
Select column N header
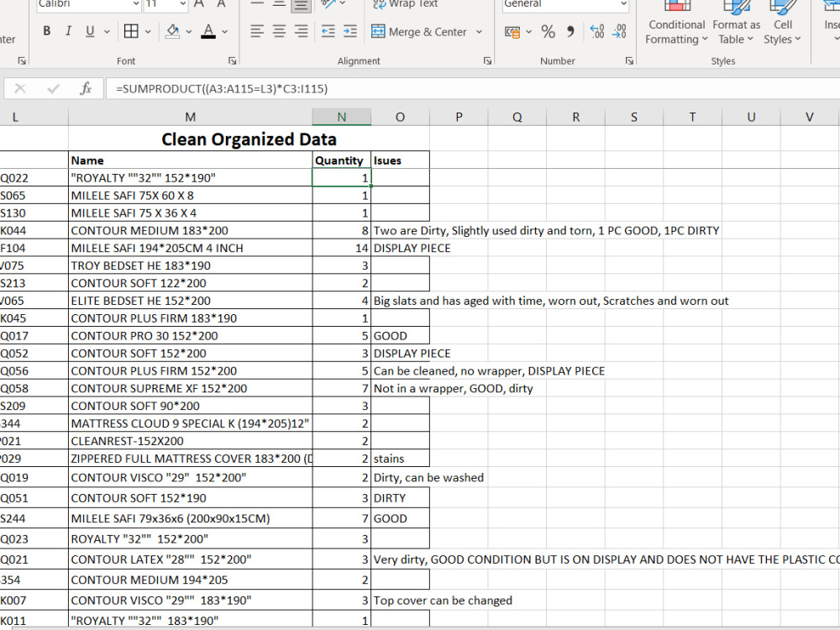(341, 117)
